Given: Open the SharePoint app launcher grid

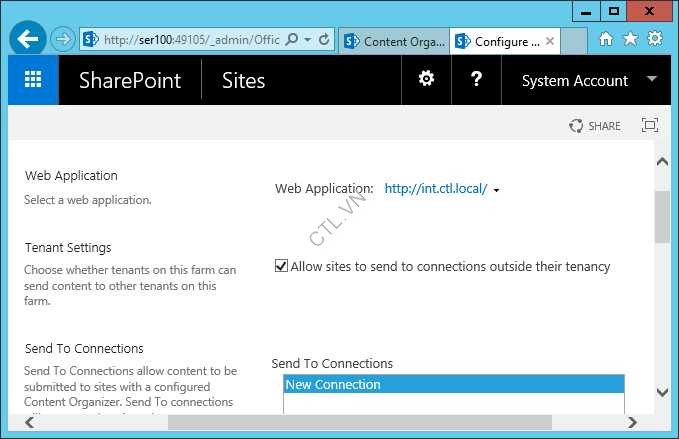Looking at the screenshot, I should click(33, 81).
